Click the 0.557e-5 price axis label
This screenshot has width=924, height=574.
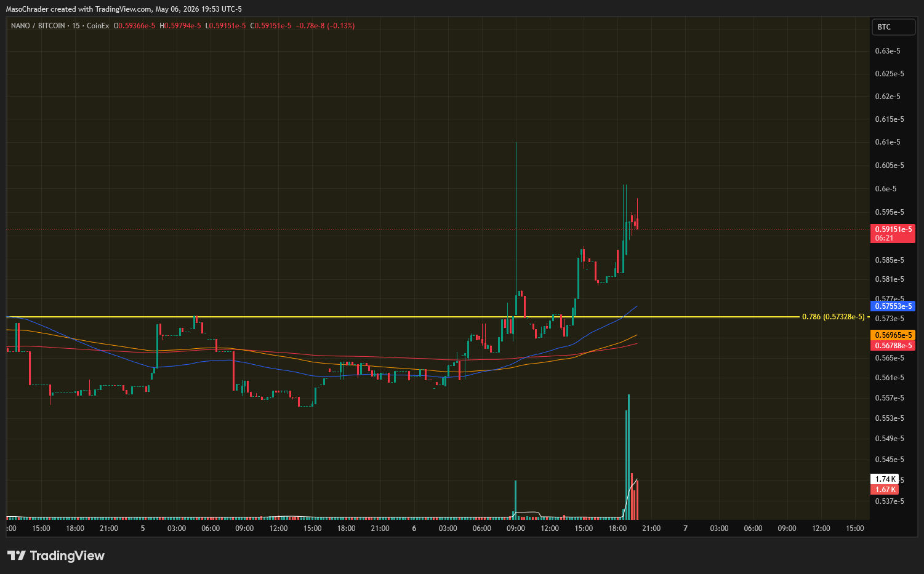click(890, 398)
